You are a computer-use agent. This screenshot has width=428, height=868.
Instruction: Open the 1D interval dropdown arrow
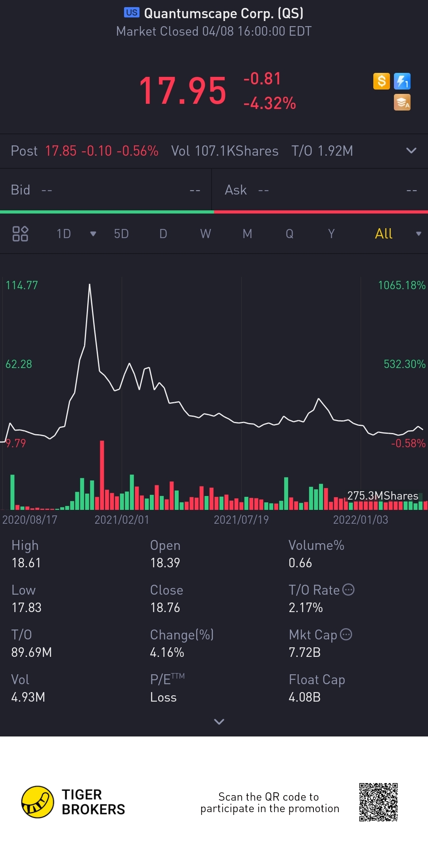tap(93, 234)
